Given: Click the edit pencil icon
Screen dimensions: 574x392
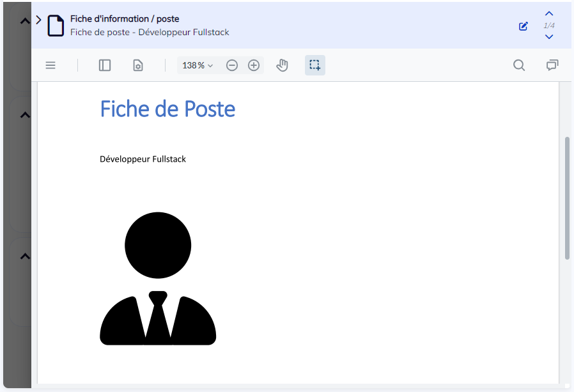Looking at the screenshot, I should [x=524, y=26].
